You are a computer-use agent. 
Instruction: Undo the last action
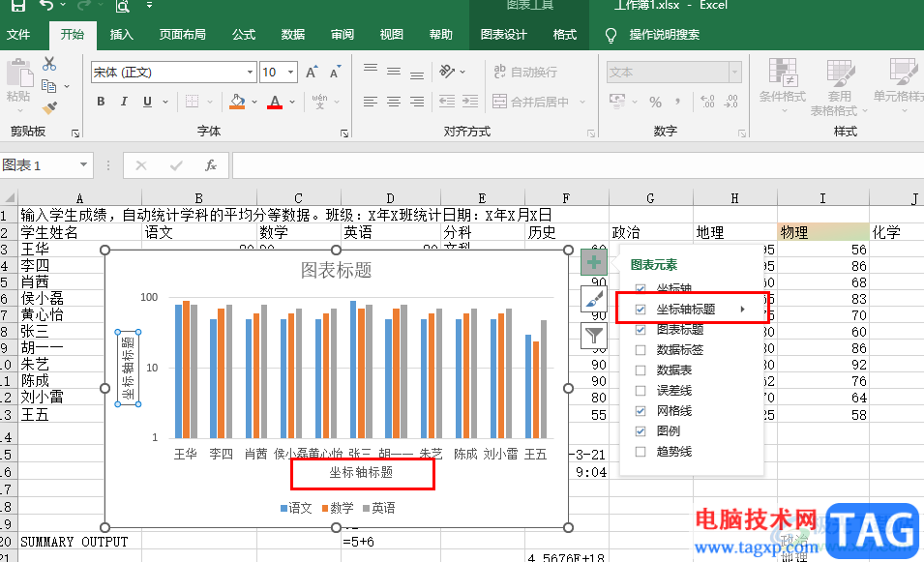(47, 5)
